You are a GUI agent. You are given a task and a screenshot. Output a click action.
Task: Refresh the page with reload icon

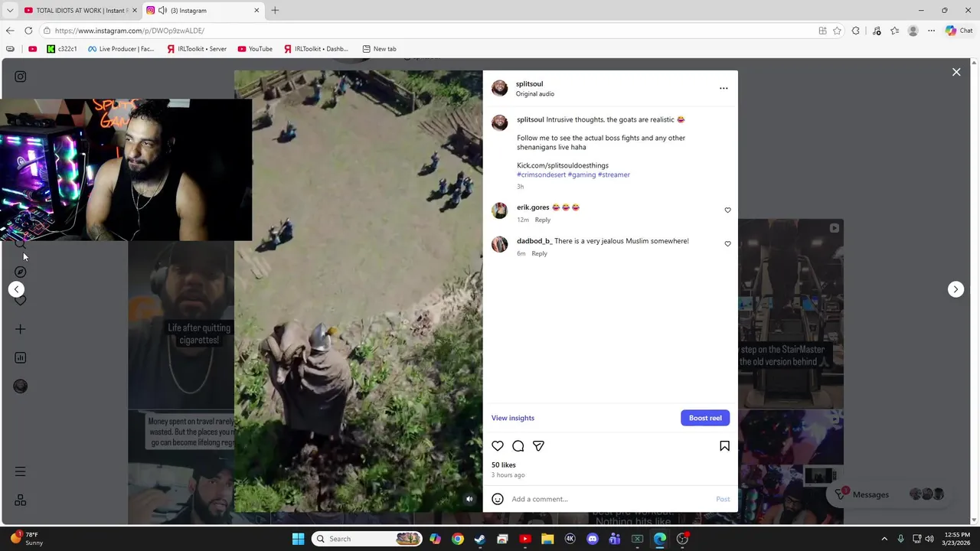[x=28, y=31]
